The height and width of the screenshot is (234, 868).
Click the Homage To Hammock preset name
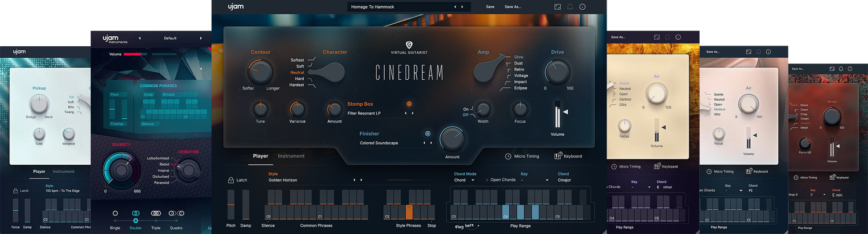tap(382, 7)
